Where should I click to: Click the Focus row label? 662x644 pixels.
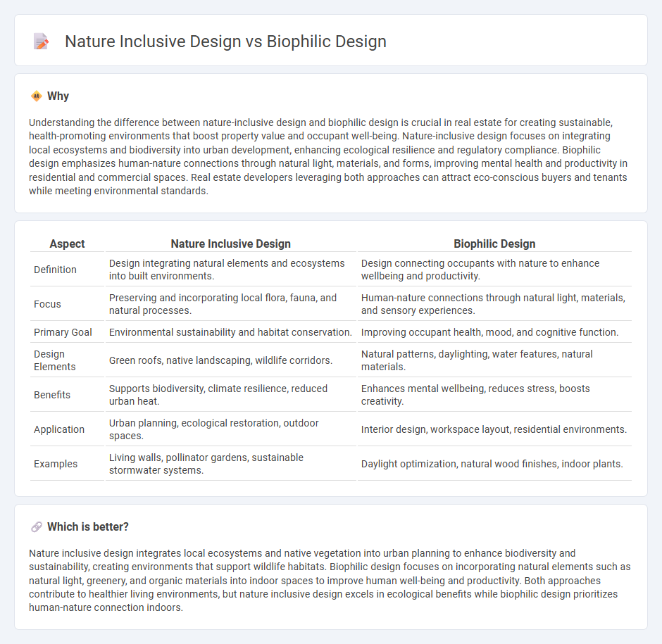point(47,304)
